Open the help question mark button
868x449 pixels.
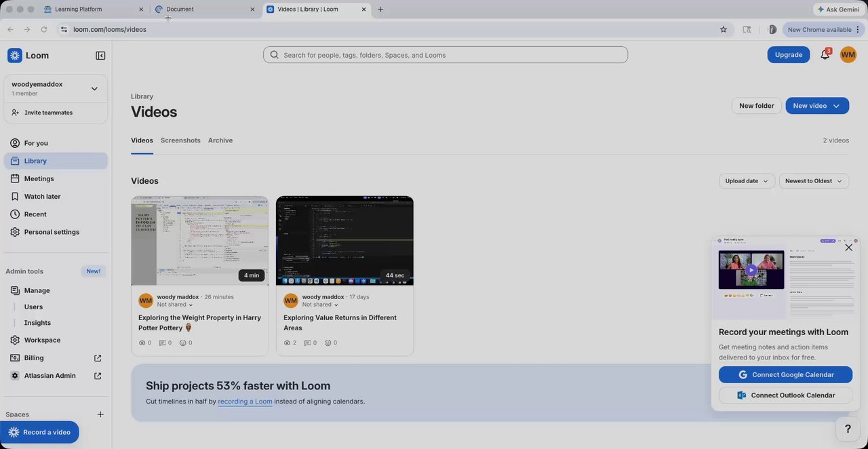pyautogui.click(x=848, y=429)
